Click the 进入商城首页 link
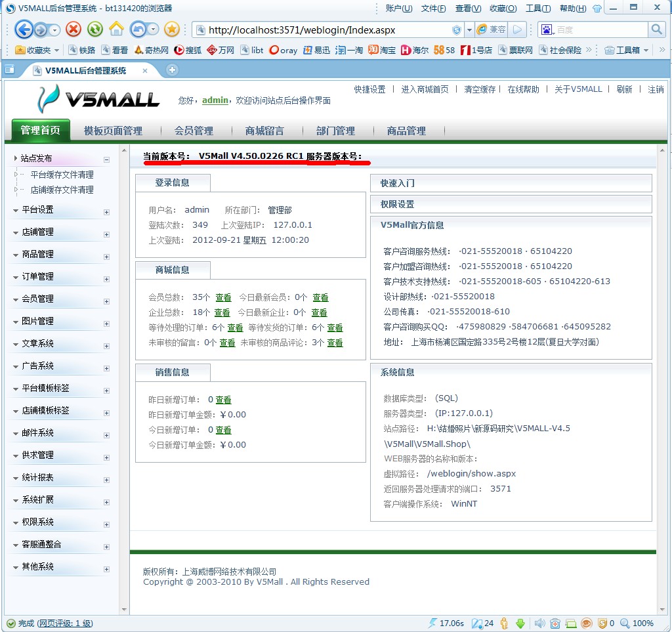Image resolution: width=672 pixels, height=632 pixels. [425, 89]
